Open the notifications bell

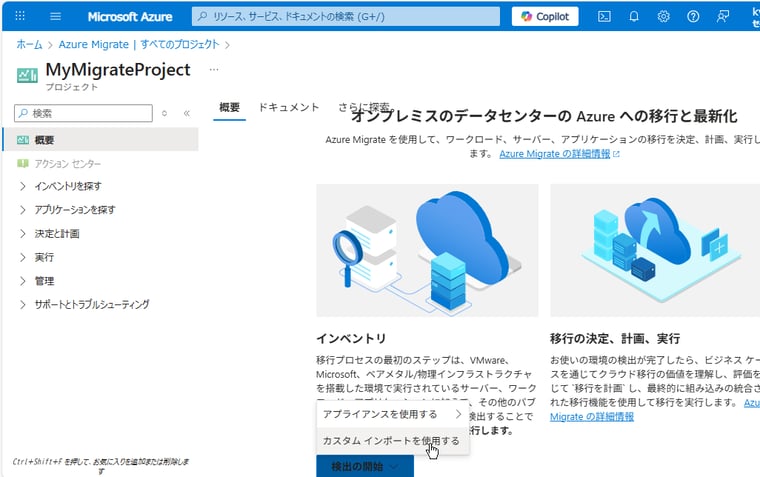(x=633, y=16)
